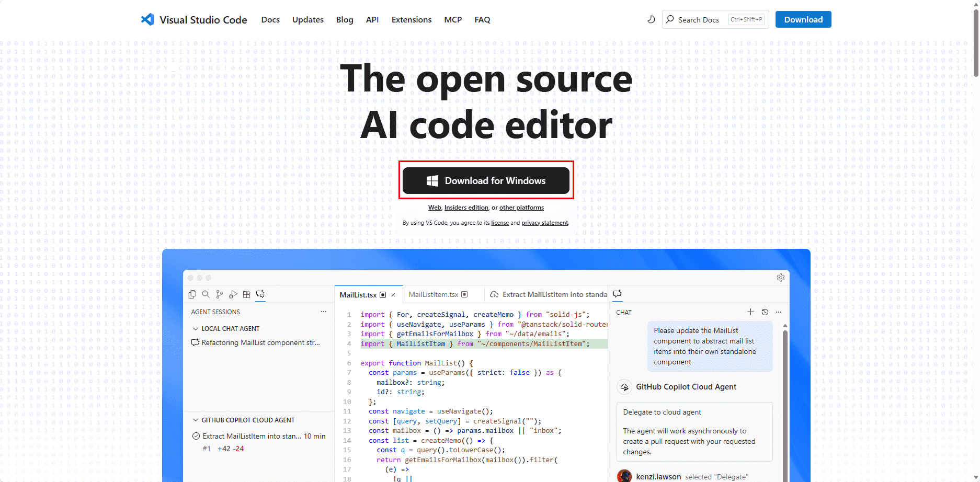Show chat history using the clock icon
The image size is (980, 482).
tap(765, 312)
